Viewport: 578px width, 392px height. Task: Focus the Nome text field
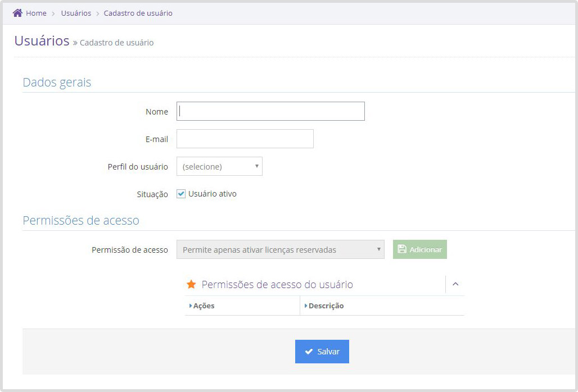click(270, 111)
